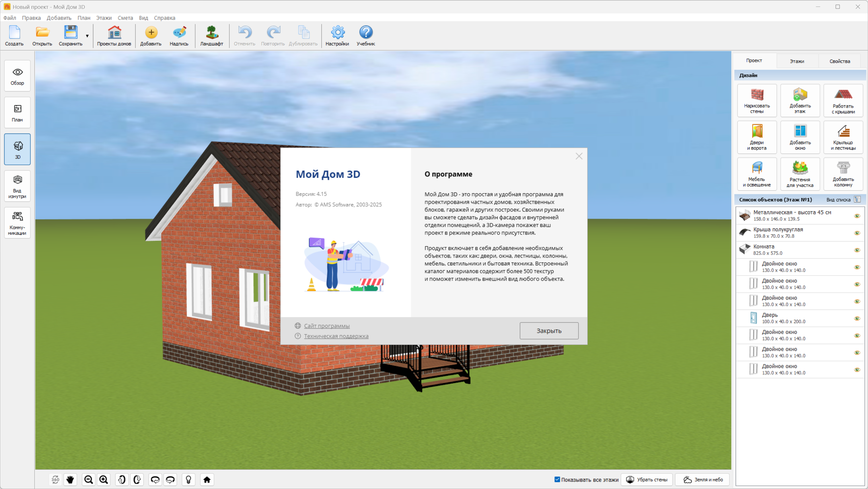The width and height of the screenshot is (868, 489).
Task: Switch to interior view (Вид изнутри)
Action: click(x=17, y=186)
